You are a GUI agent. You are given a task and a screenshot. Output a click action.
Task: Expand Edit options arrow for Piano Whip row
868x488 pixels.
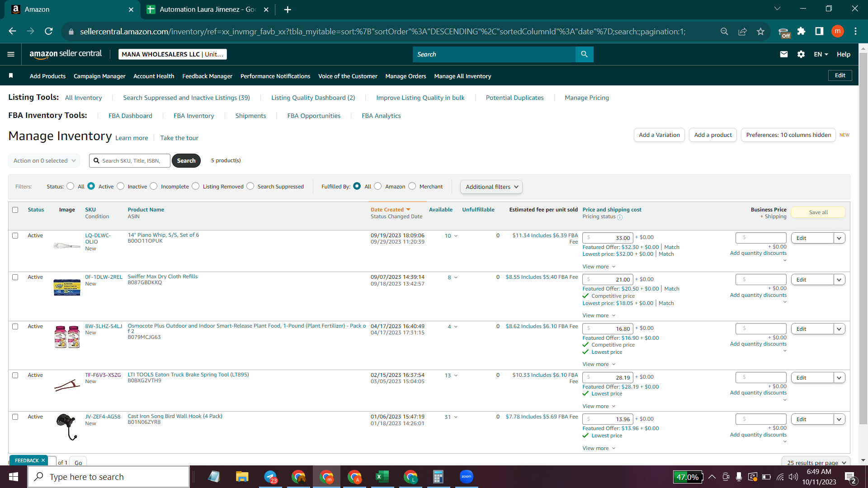840,238
